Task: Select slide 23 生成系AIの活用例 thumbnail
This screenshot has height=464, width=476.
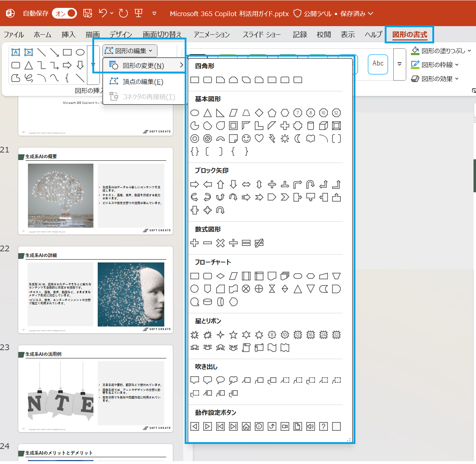Action: (96, 389)
